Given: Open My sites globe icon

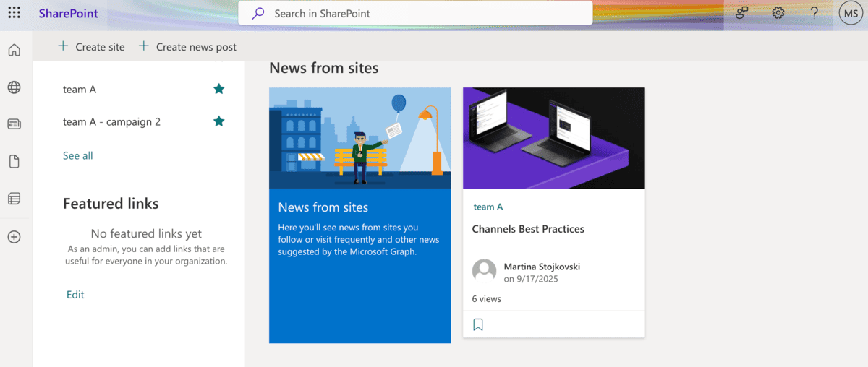Looking at the screenshot, I should (x=14, y=87).
